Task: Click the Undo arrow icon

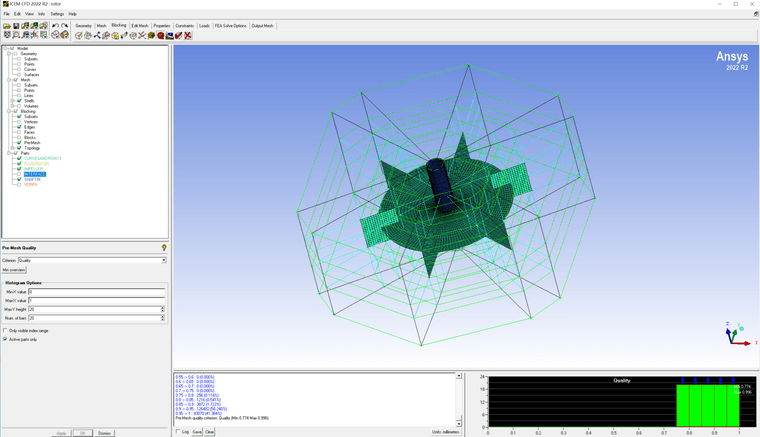Action: [55, 26]
